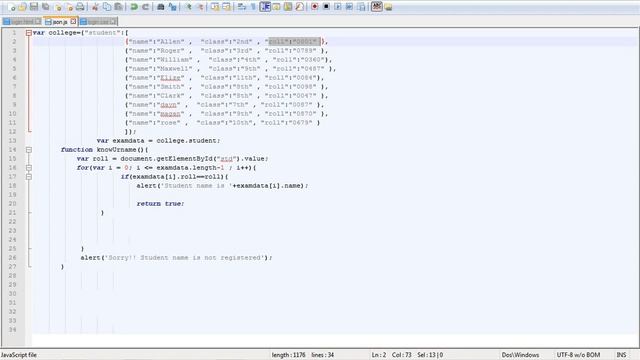Screen dimensions: 640x360
Task: Open Find with the binoculars icon
Action: (161, 7)
